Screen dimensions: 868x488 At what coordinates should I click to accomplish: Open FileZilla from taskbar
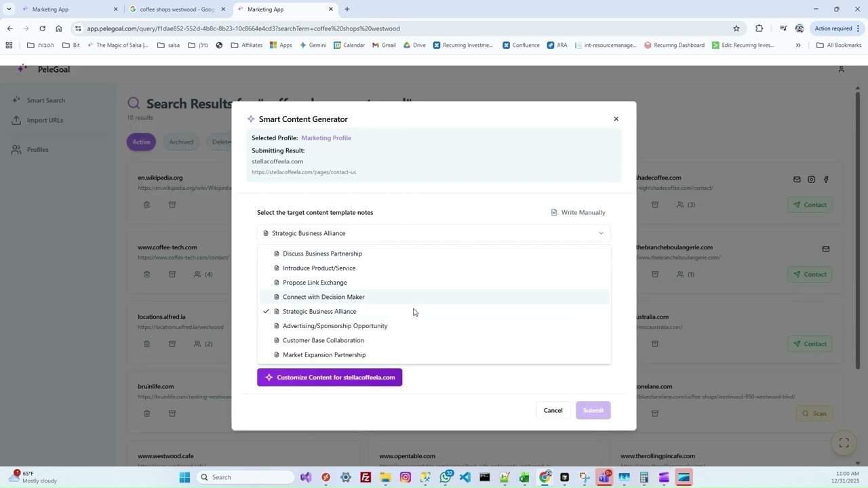click(366, 477)
